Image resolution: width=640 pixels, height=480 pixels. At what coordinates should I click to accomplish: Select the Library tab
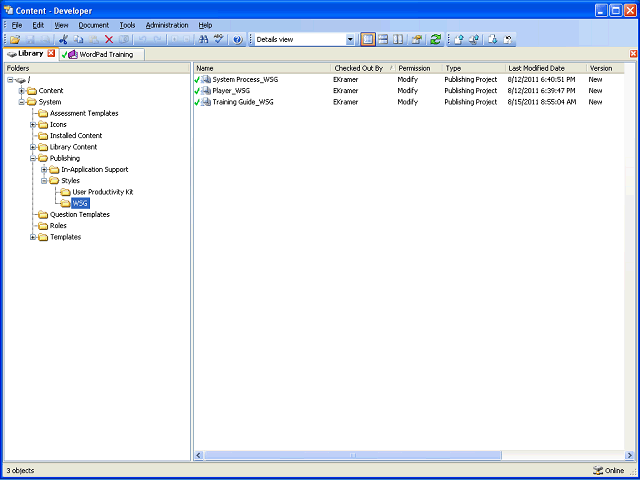click(31, 53)
